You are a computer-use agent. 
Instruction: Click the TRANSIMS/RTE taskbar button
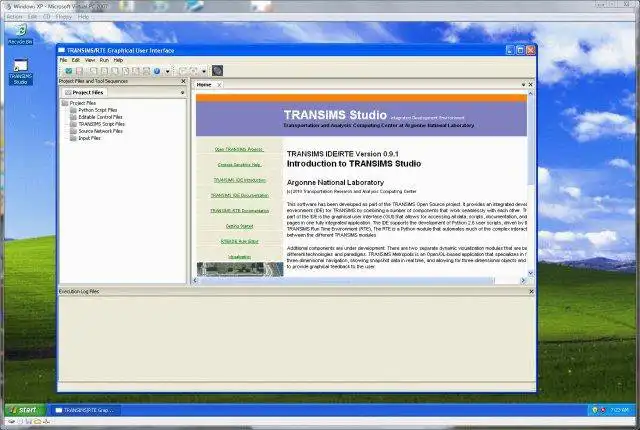coord(85,410)
